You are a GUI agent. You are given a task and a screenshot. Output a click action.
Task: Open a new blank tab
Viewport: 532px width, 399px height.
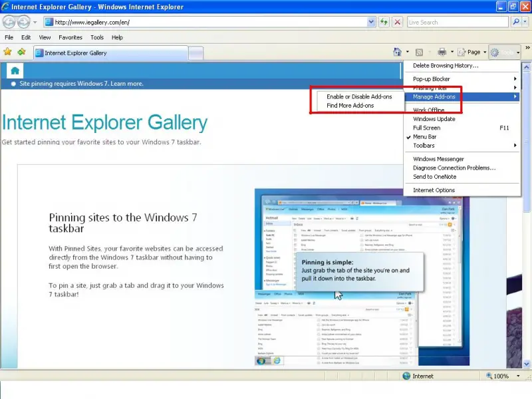(x=196, y=53)
